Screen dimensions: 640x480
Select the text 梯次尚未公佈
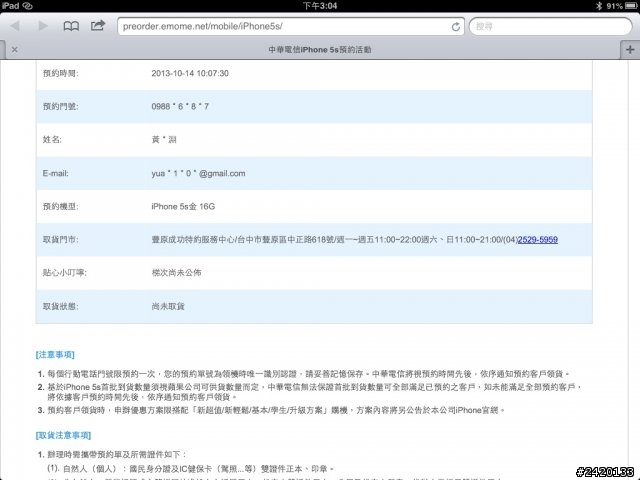tap(176, 273)
